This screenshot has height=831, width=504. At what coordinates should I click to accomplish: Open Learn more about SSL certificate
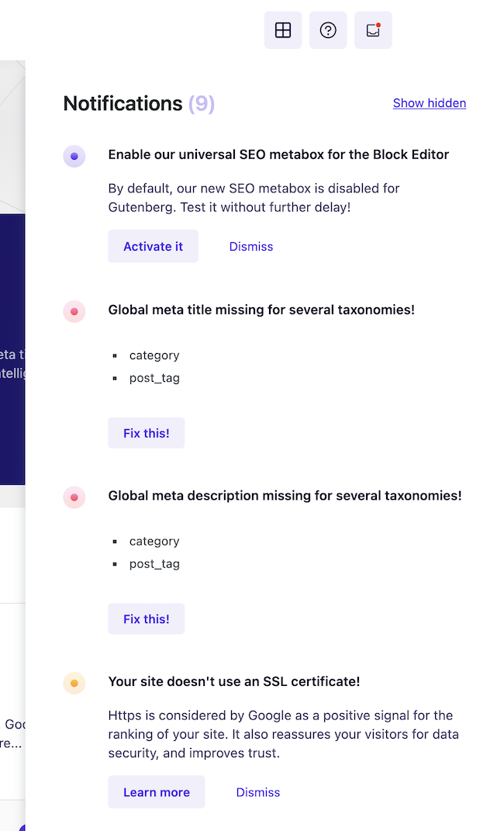pos(156,792)
